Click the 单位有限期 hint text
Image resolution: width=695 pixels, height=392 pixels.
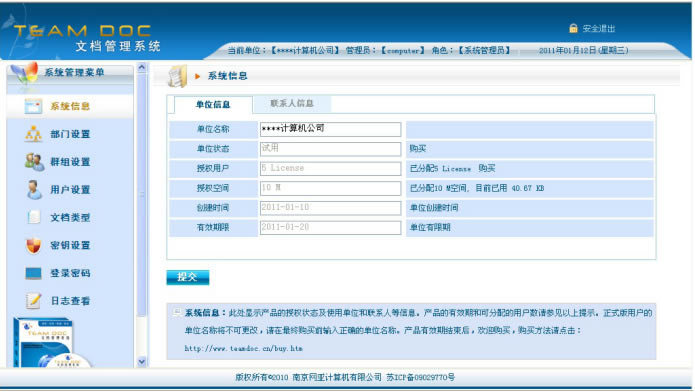[430, 227]
